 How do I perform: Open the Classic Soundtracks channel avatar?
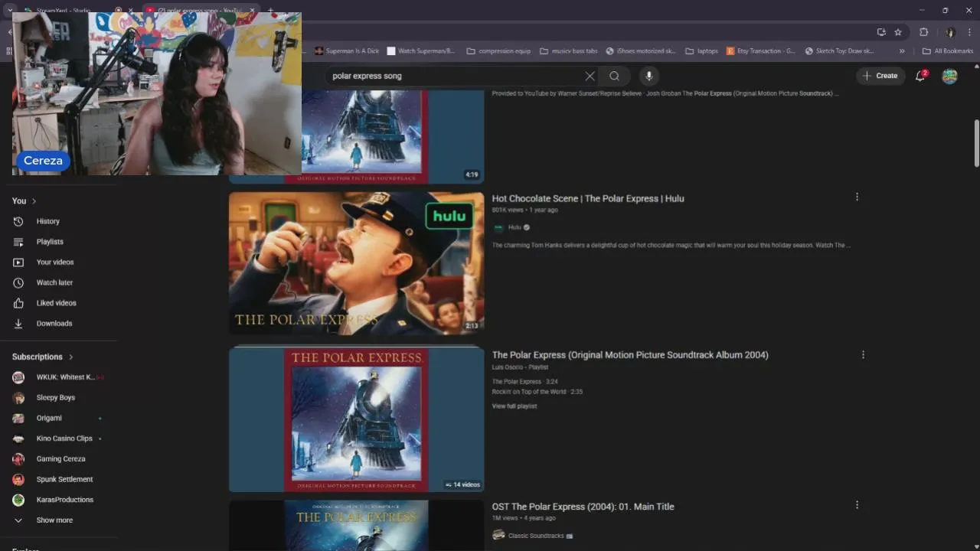point(498,535)
